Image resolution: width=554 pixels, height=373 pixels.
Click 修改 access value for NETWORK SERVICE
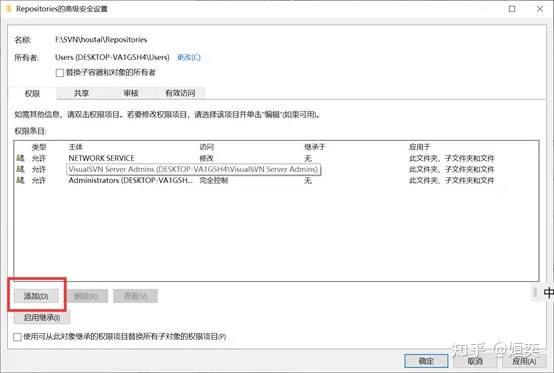(x=207, y=158)
